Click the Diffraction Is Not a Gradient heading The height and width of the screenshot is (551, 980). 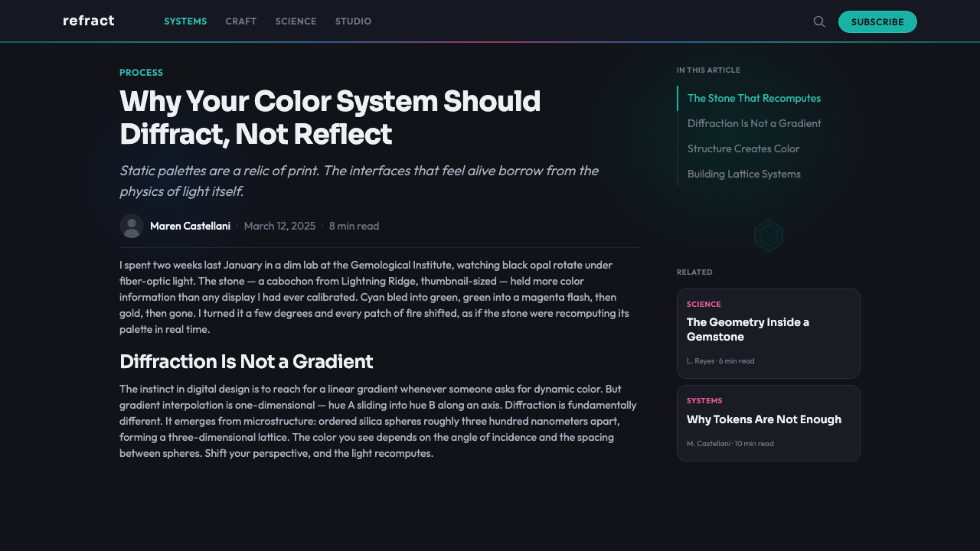(247, 361)
